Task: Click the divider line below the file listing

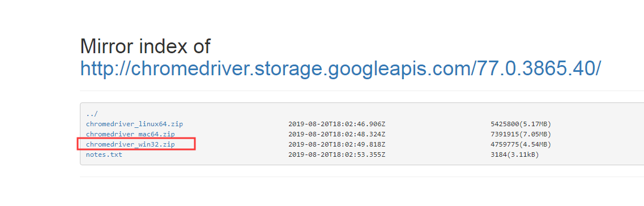Action: point(362,177)
